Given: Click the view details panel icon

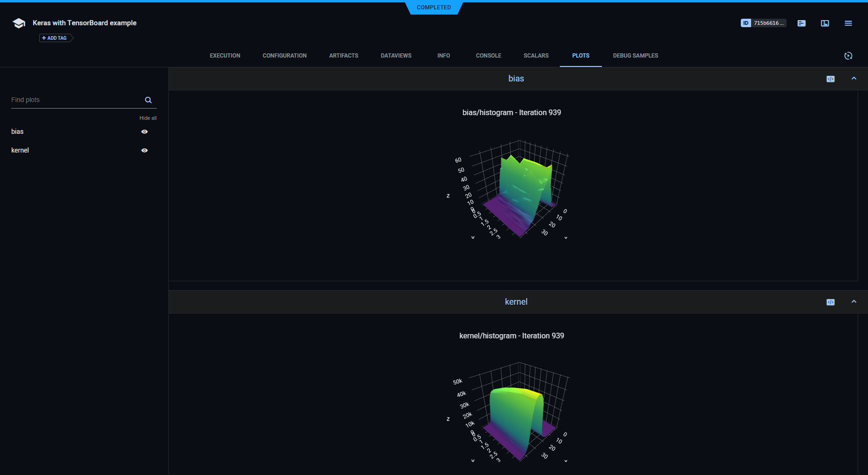Looking at the screenshot, I should 825,23.
